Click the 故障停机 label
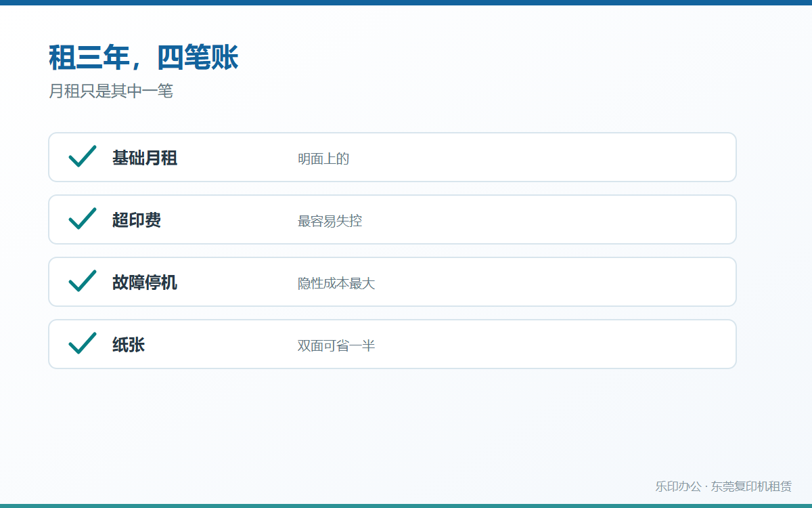The height and width of the screenshot is (508, 812). 145,282
